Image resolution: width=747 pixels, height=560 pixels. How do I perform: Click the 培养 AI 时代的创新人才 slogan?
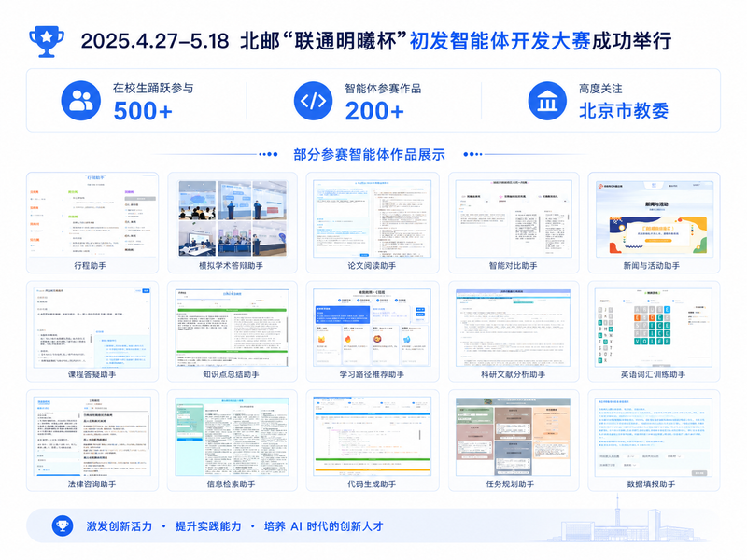click(323, 526)
